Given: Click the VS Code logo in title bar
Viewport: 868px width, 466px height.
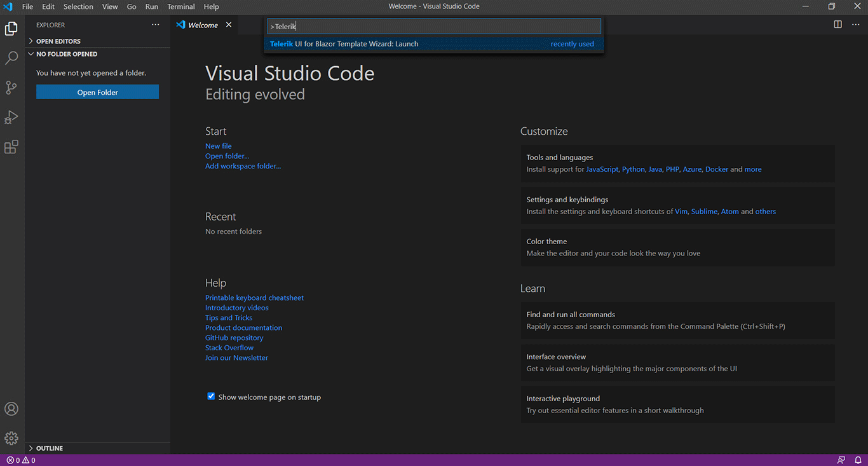Looking at the screenshot, I should 8,6.
